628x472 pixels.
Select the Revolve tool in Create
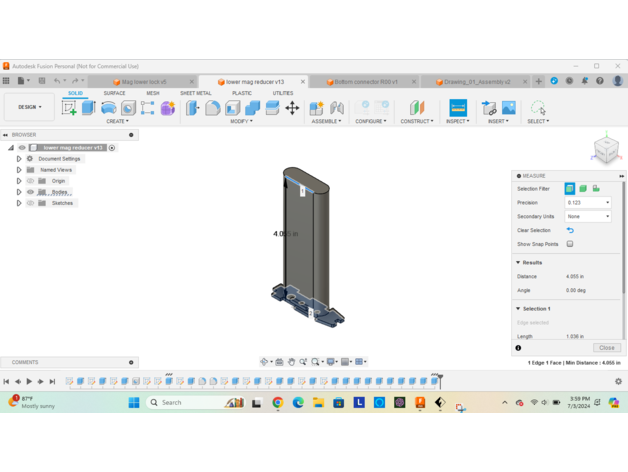click(109, 108)
